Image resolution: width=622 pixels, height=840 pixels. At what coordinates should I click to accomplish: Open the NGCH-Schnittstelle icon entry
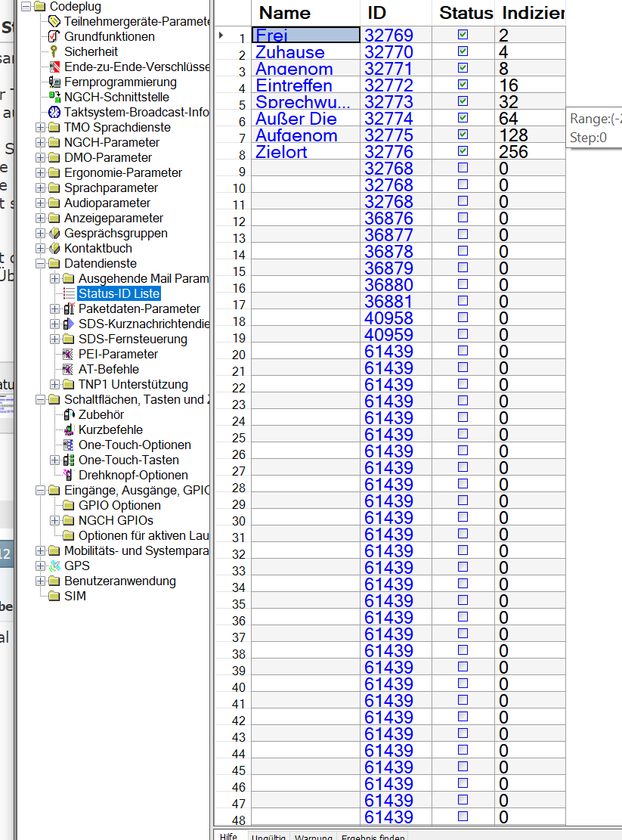[x=54, y=97]
